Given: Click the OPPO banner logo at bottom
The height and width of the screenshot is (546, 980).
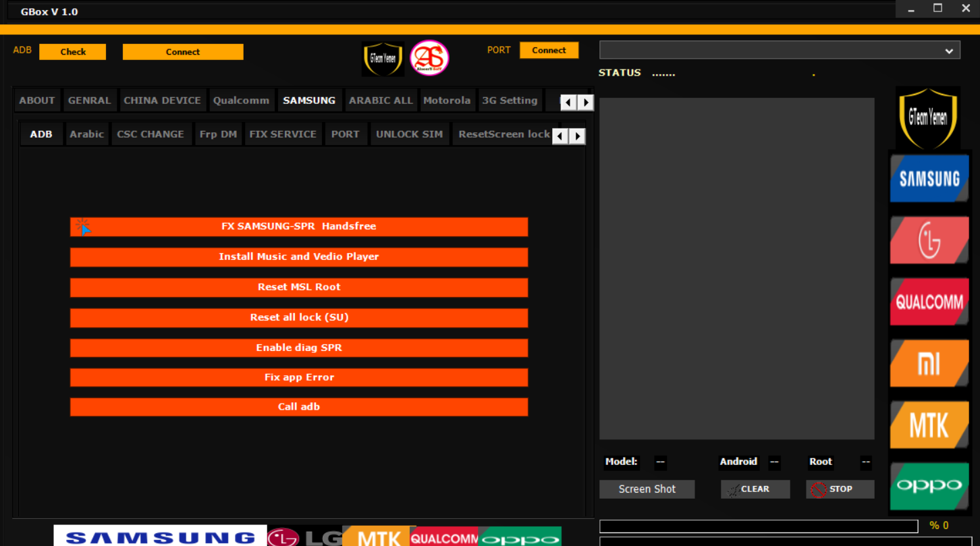Looking at the screenshot, I should click(x=520, y=537).
